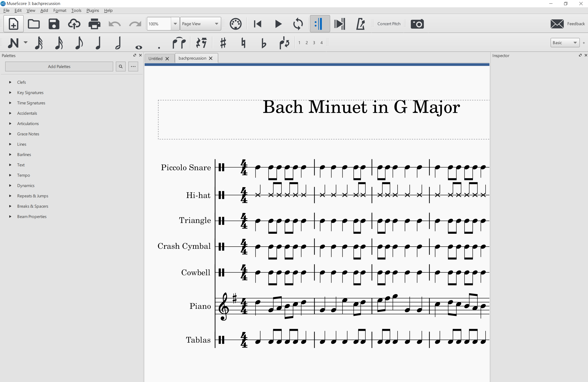This screenshot has width=588, height=382.
Task: Click the Upload score cloud icon
Action: [x=74, y=24]
